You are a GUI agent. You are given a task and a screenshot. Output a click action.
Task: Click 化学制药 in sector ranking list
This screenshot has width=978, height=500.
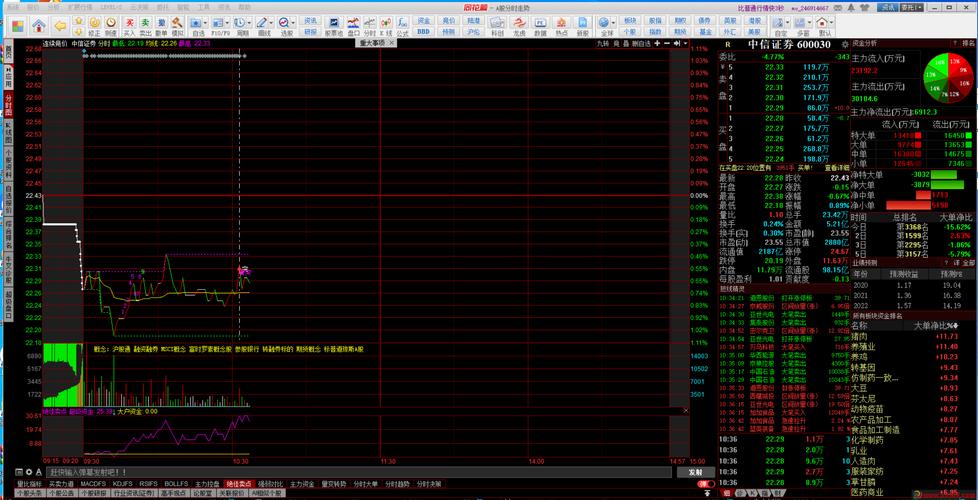pyautogui.click(x=866, y=440)
